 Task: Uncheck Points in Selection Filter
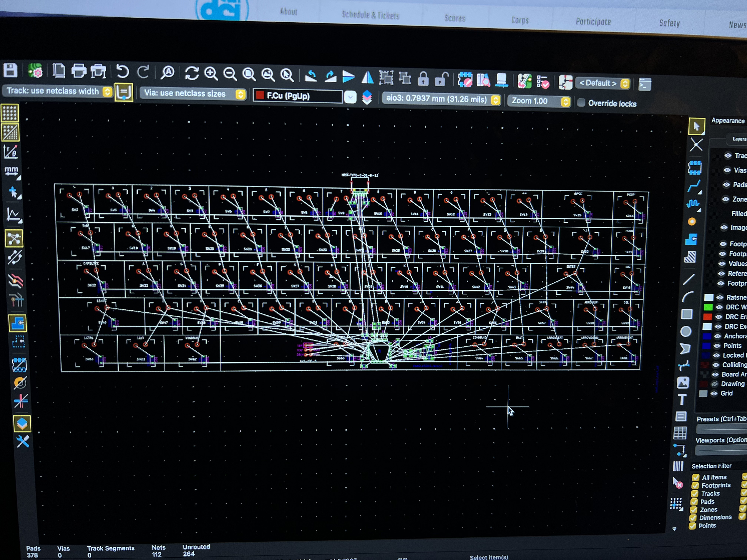coord(692,526)
